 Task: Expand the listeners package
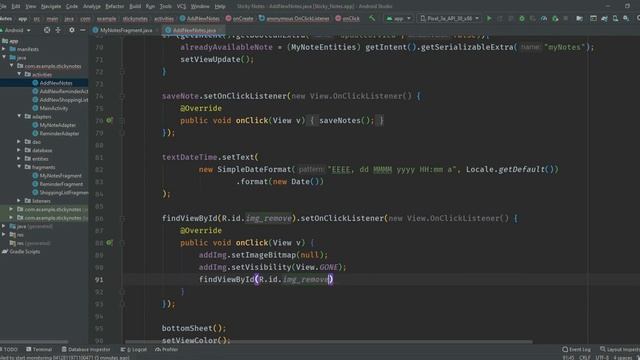pos(19,200)
